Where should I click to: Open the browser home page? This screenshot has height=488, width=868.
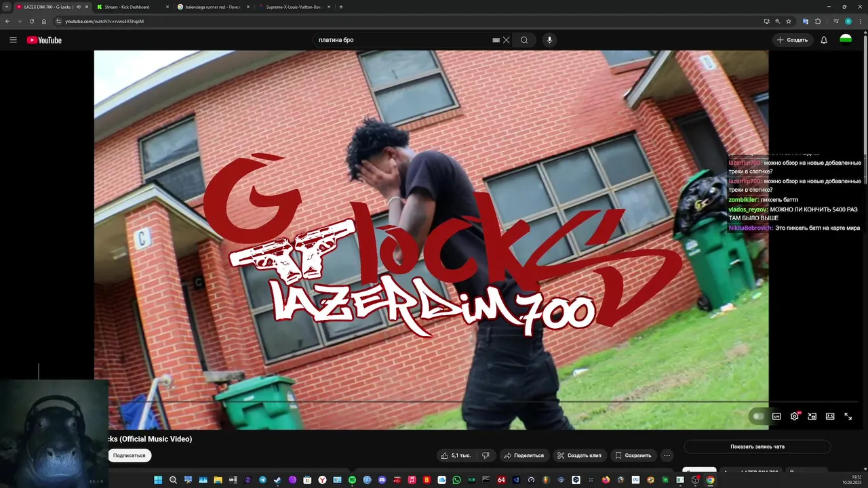coord(44,21)
